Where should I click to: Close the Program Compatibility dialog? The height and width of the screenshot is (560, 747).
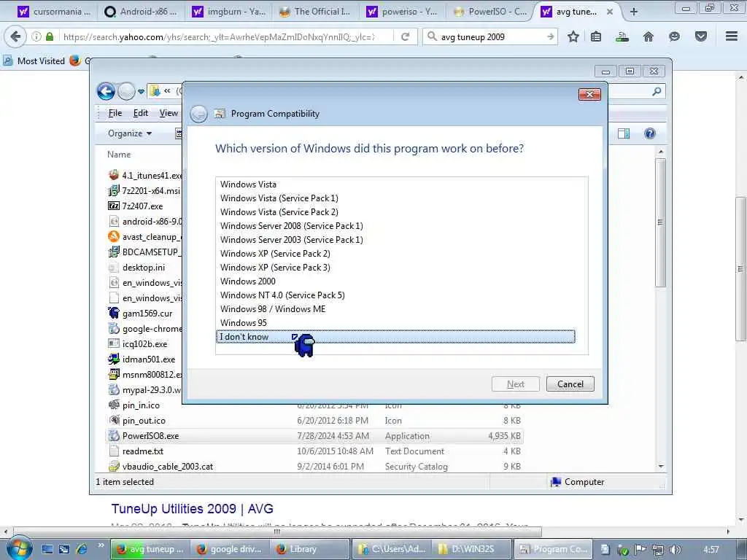(x=589, y=94)
